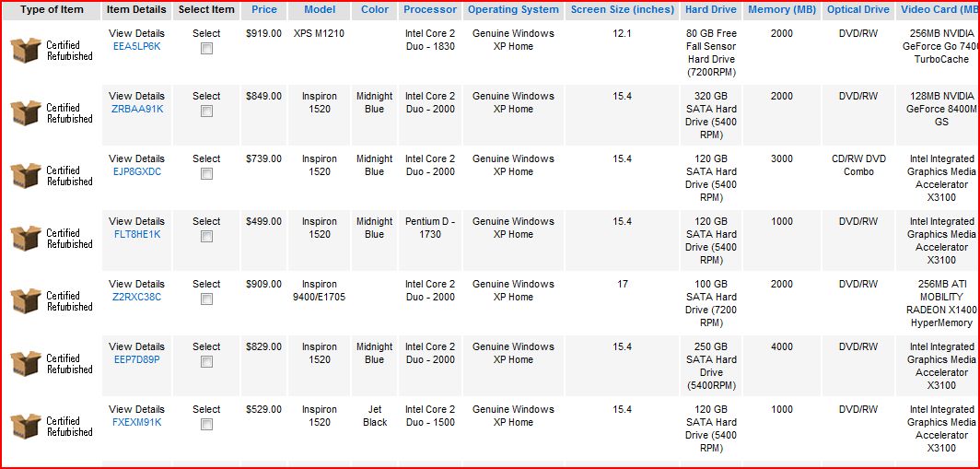Sort the table by Price column header
The image size is (980, 469).
click(264, 9)
